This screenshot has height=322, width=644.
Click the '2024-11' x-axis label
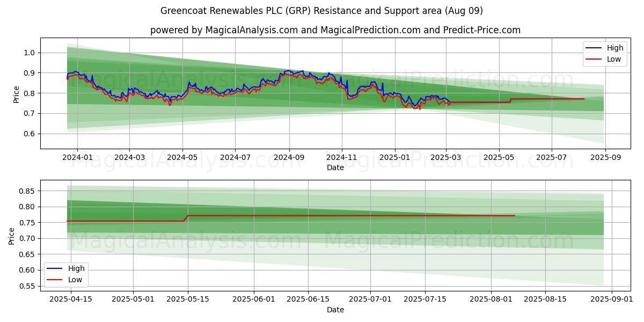(x=342, y=158)
